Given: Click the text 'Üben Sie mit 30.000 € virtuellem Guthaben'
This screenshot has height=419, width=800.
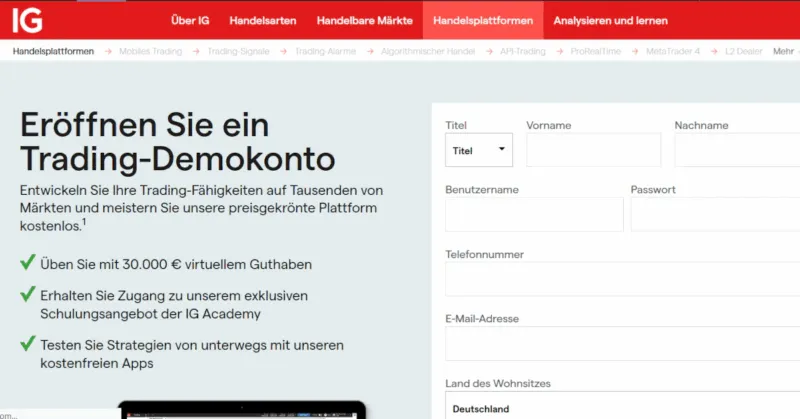Looking at the screenshot, I should (x=176, y=264).
